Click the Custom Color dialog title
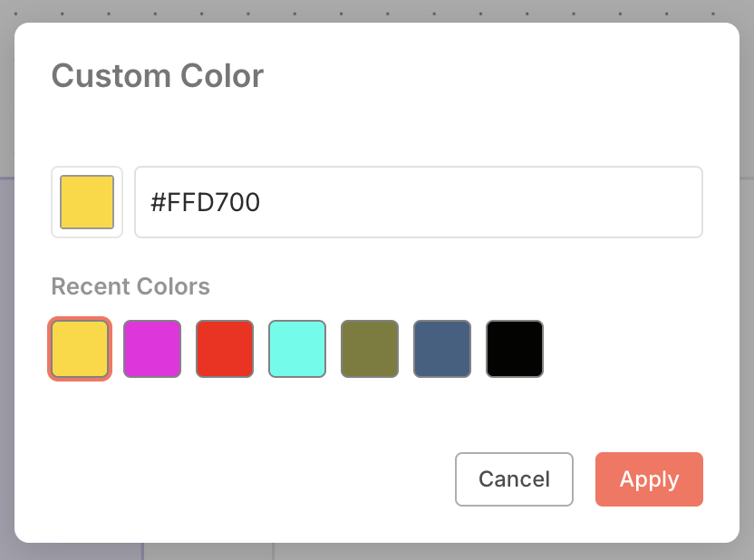Viewport: 754px width, 560px height. coord(157,76)
